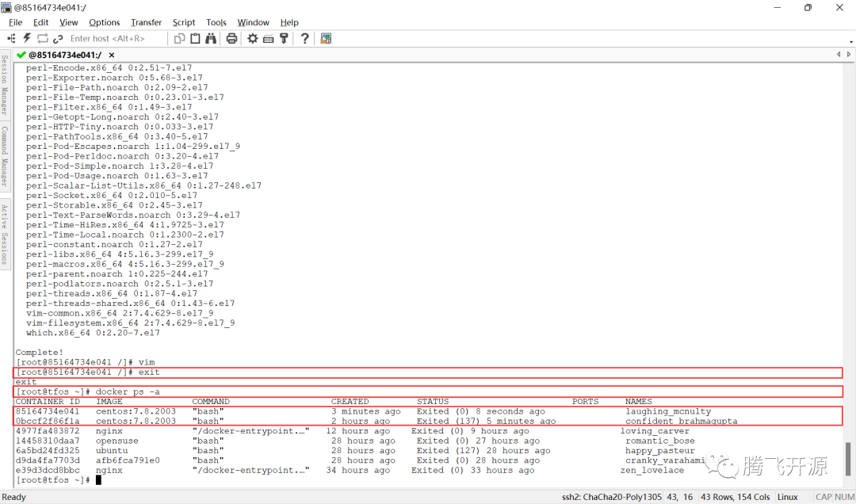Open the Edit menu

41,22
